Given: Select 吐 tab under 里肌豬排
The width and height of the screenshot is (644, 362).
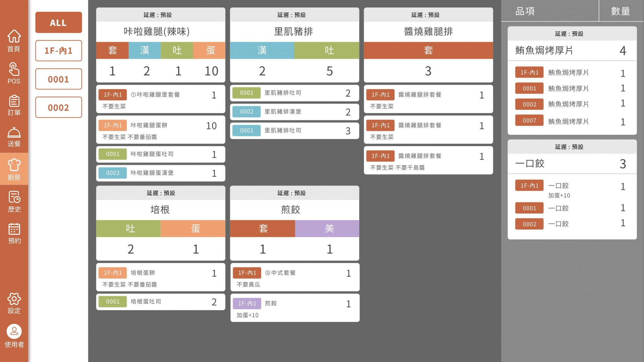Looking at the screenshot, I should pos(327,50).
